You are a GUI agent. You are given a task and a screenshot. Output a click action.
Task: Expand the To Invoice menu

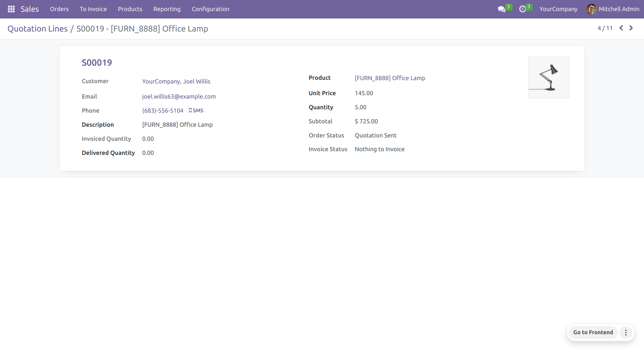93,9
